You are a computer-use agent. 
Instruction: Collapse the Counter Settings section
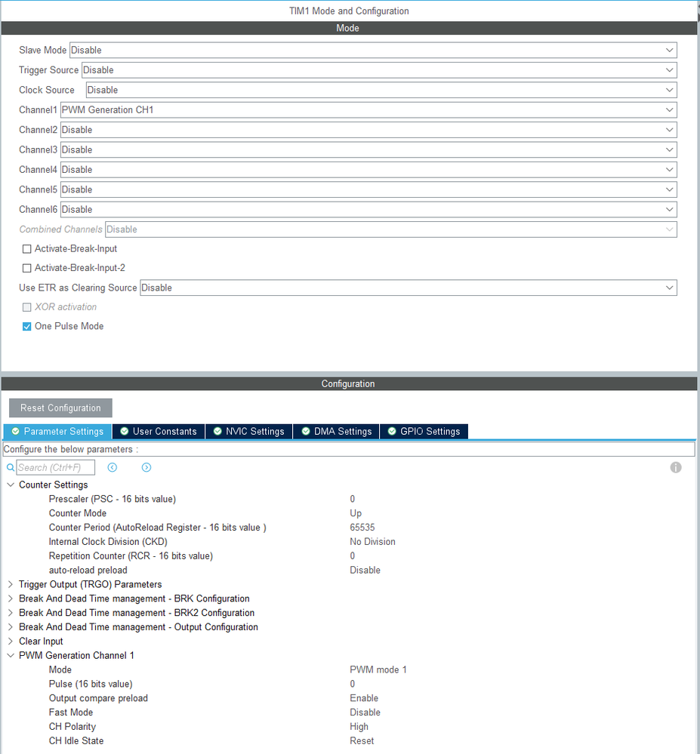[x=11, y=485]
